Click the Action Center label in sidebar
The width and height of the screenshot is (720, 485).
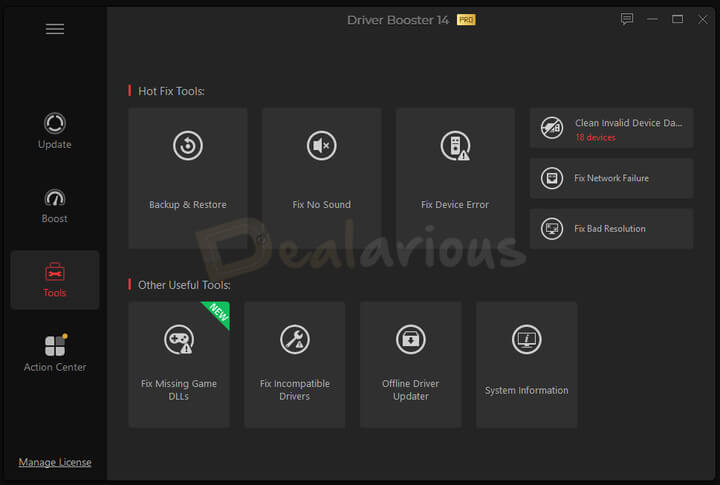point(55,367)
